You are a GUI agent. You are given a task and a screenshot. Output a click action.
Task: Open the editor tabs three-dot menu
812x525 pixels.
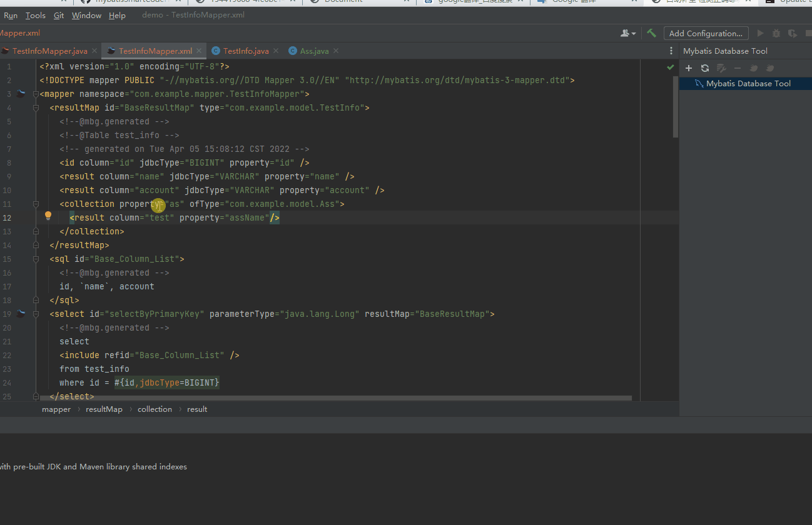click(x=671, y=51)
